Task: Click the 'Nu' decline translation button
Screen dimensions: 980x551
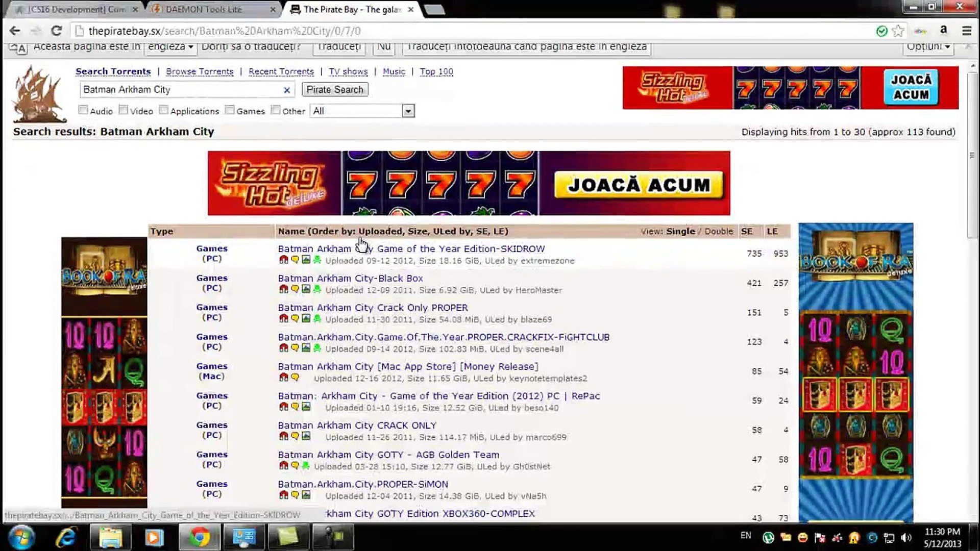Action: point(384,47)
